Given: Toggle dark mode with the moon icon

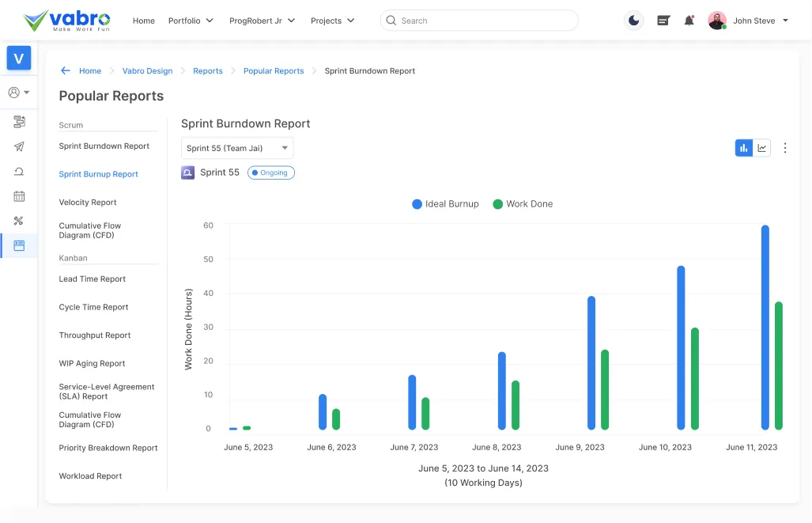Looking at the screenshot, I should (633, 20).
